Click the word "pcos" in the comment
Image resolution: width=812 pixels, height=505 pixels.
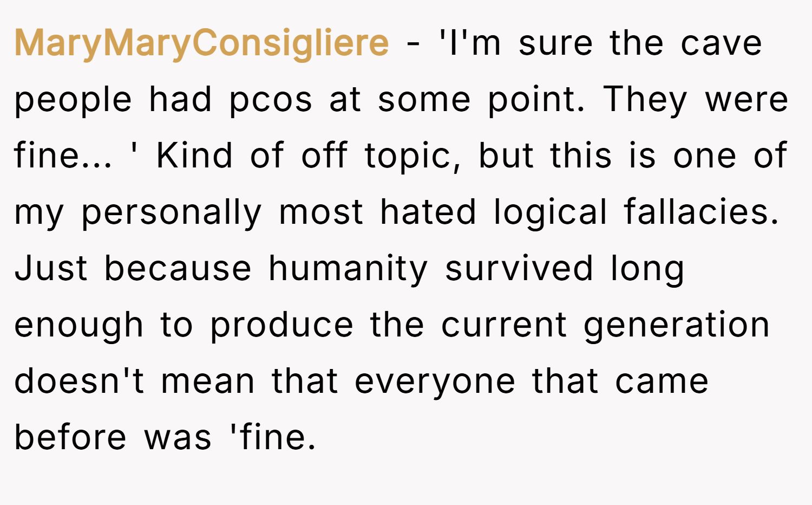click(270, 100)
